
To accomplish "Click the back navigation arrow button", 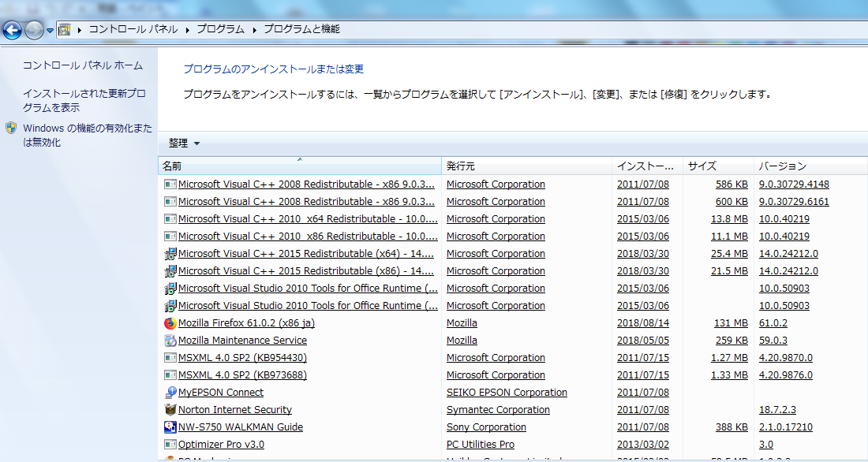I will click(x=12, y=30).
